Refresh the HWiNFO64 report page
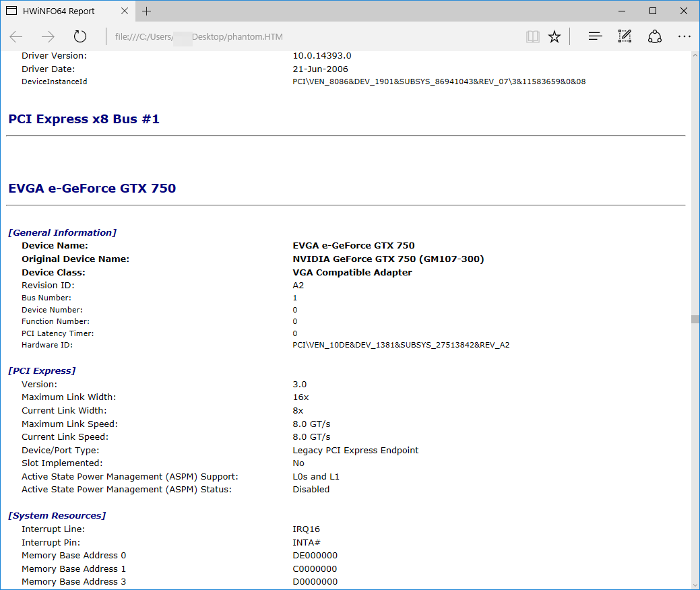The width and height of the screenshot is (700, 590). tap(80, 36)
